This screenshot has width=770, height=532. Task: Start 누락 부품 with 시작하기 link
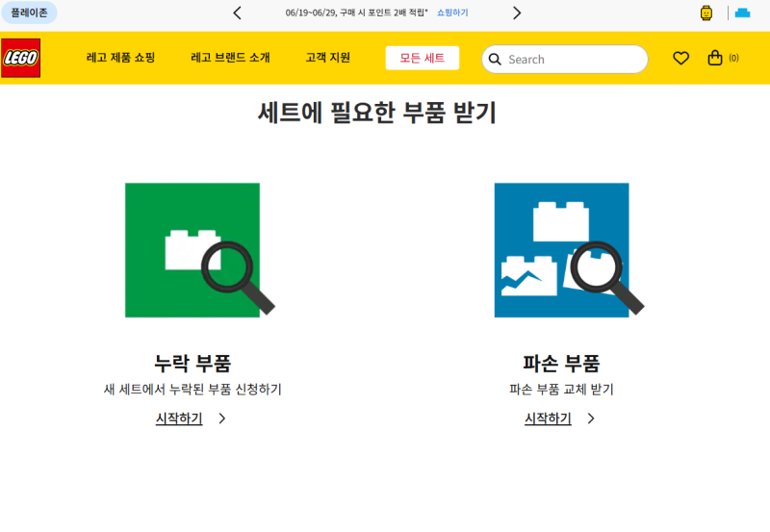tap(179, 418)
